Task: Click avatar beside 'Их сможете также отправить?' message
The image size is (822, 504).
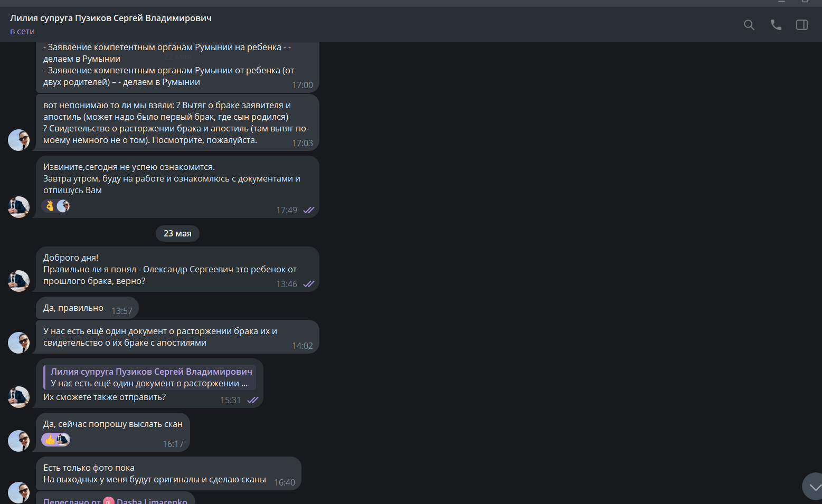Action: point(18,397)
